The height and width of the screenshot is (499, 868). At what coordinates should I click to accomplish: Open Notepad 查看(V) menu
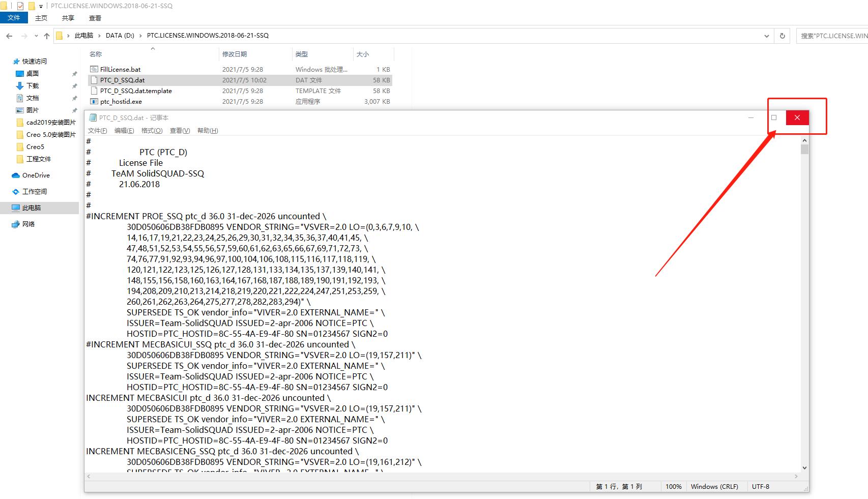[180, 131]
